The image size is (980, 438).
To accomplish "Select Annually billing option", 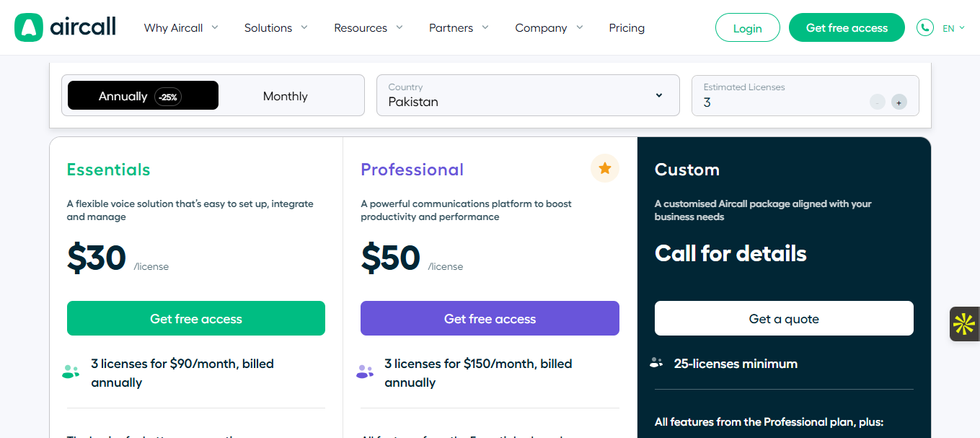I will click(x=143, y=96).
